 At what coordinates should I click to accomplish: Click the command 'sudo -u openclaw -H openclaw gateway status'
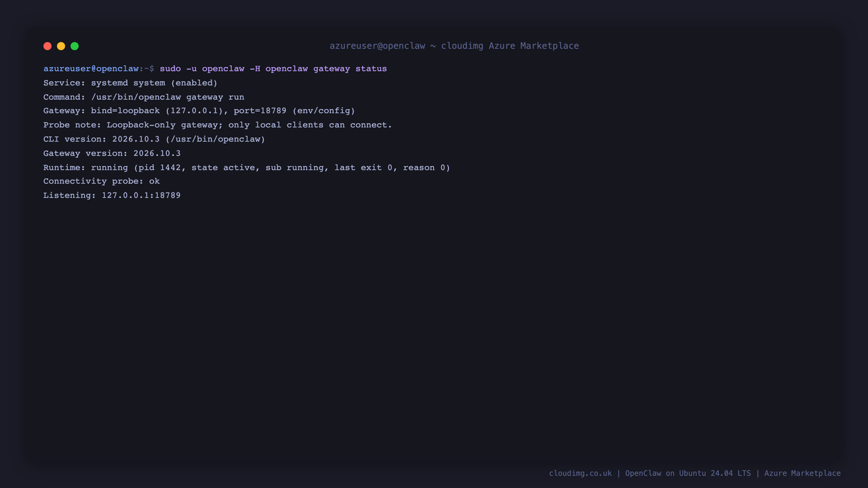(x=273, y=68)
